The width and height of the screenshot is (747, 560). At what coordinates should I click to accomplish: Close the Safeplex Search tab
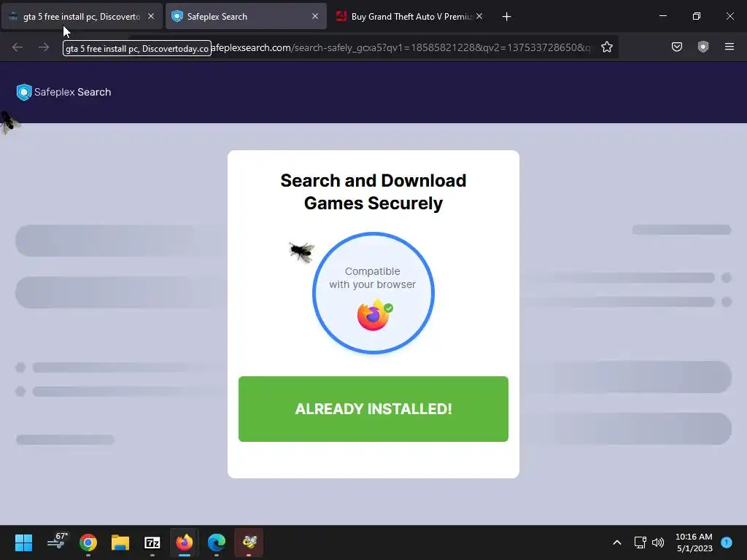315,16
